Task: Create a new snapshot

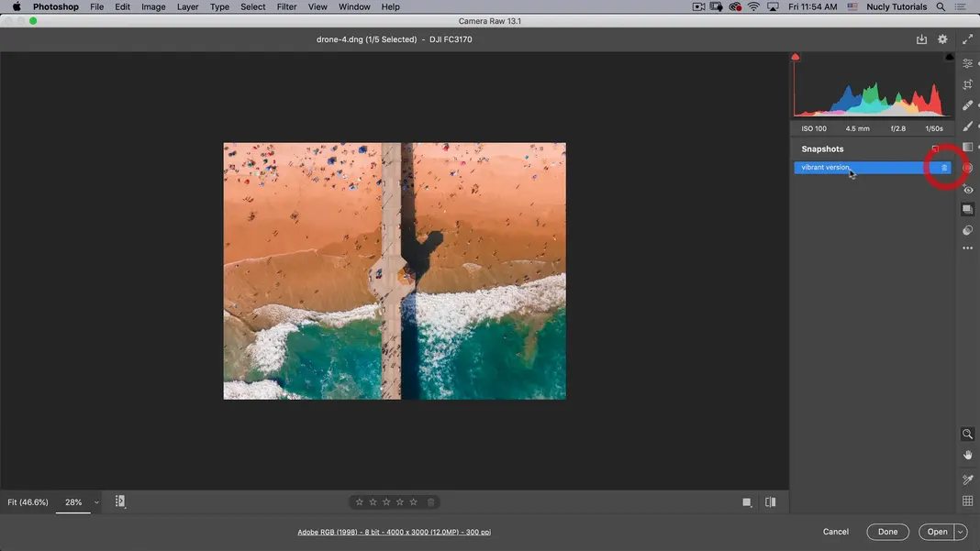Action: [x=935, y=149]
